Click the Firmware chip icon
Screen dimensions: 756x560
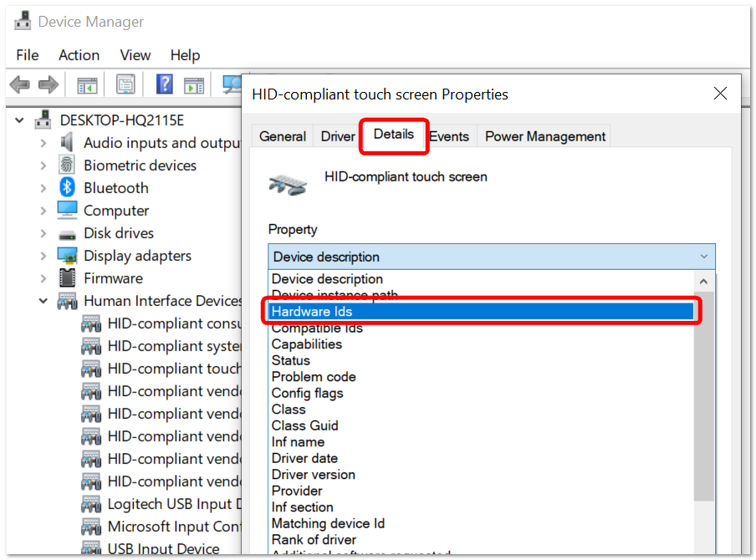point(67,278)
